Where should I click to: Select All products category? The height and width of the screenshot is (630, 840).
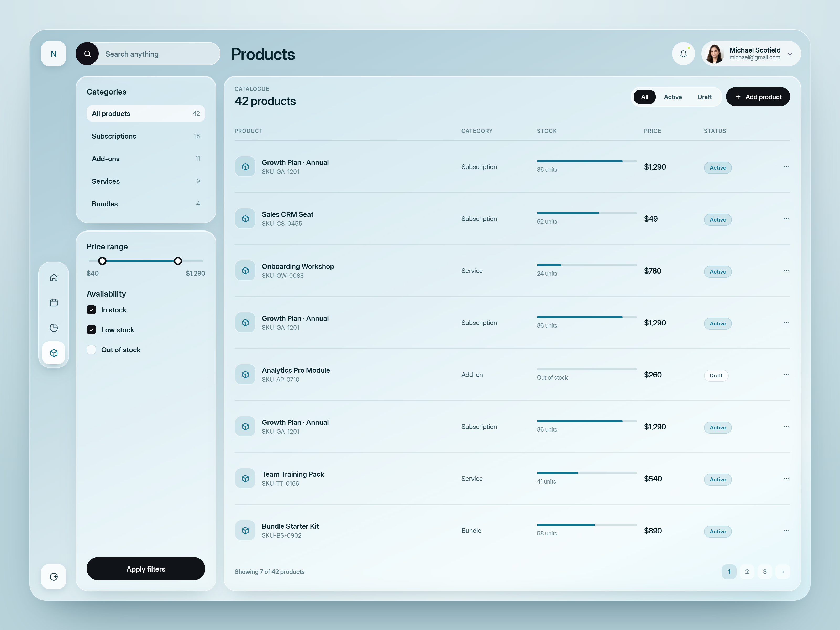pos(146,114)
